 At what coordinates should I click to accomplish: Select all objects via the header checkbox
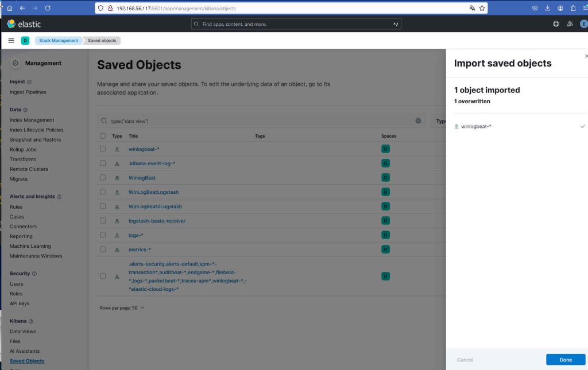pyautogui.click(x=103, y=136)
